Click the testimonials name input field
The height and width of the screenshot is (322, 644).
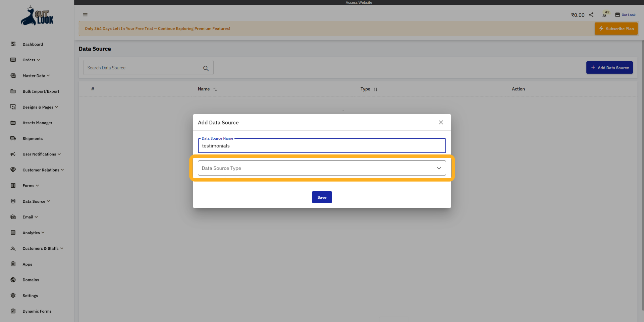coord(322,145)
